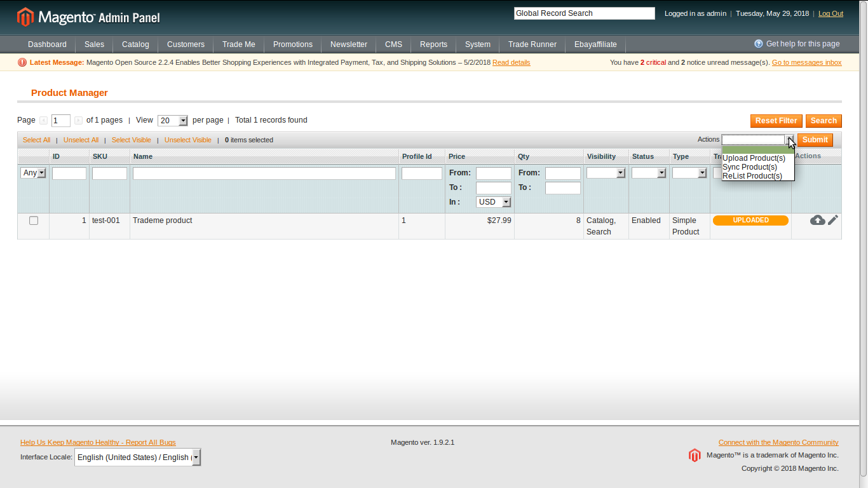Open the Ebayaffiliate menu
The width and height of the screenshot is (868, 488).
click(x=595, y=44)
